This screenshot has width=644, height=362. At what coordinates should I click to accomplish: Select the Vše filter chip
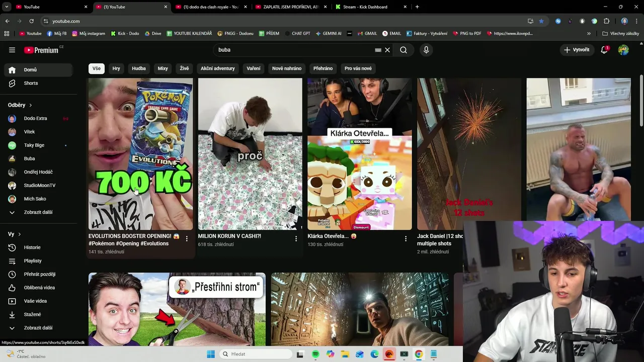[96, 68]
